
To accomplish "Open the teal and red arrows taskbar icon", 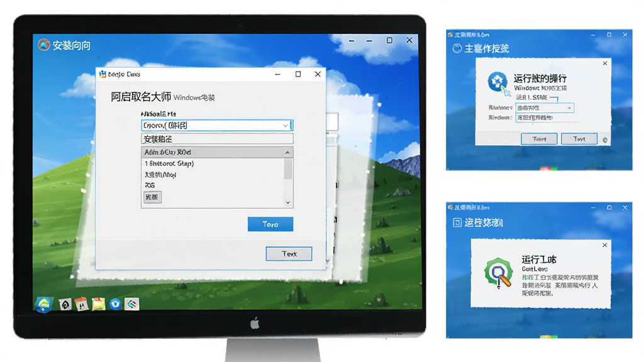I will click(x=132, y=304).
